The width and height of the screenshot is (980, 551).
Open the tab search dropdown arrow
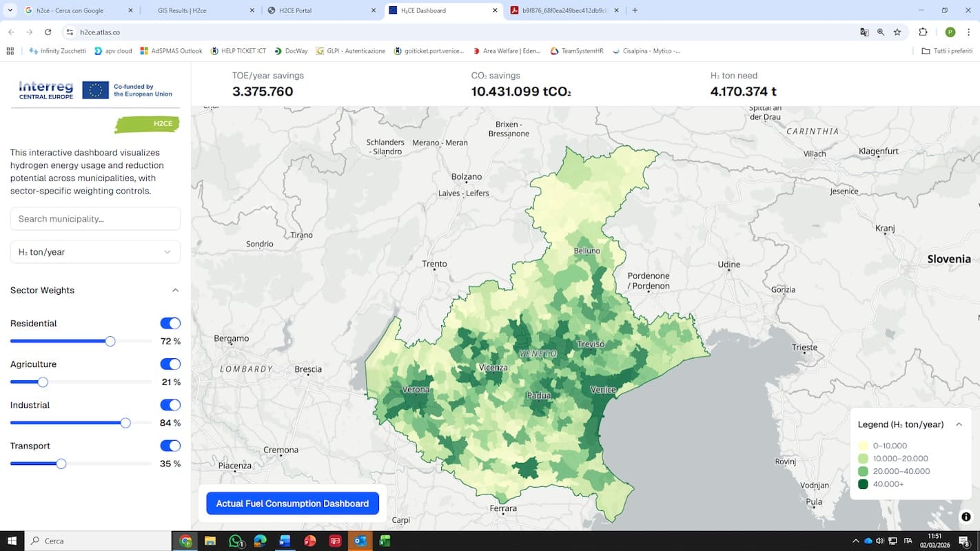10,10
